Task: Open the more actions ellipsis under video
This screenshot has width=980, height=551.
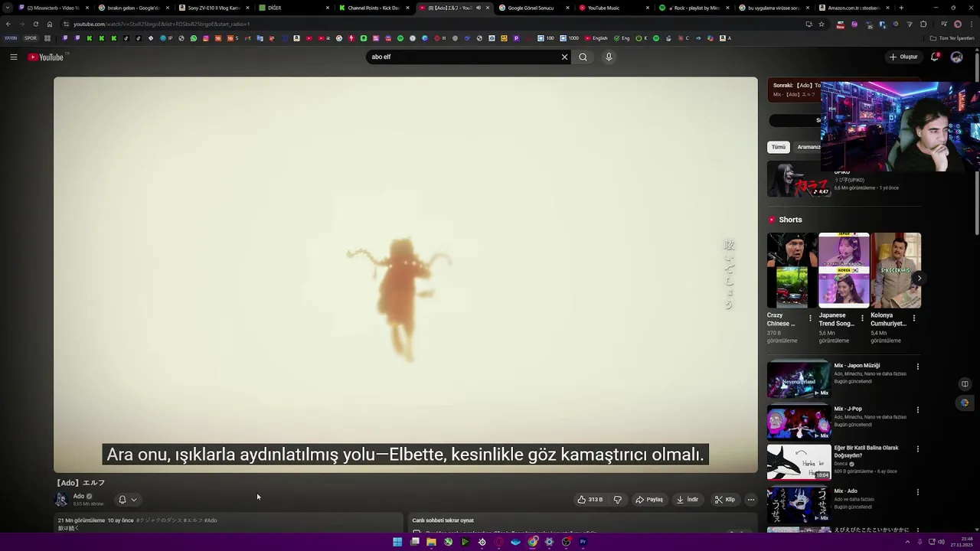Action: pyautogui.click(x=751, y=500)
